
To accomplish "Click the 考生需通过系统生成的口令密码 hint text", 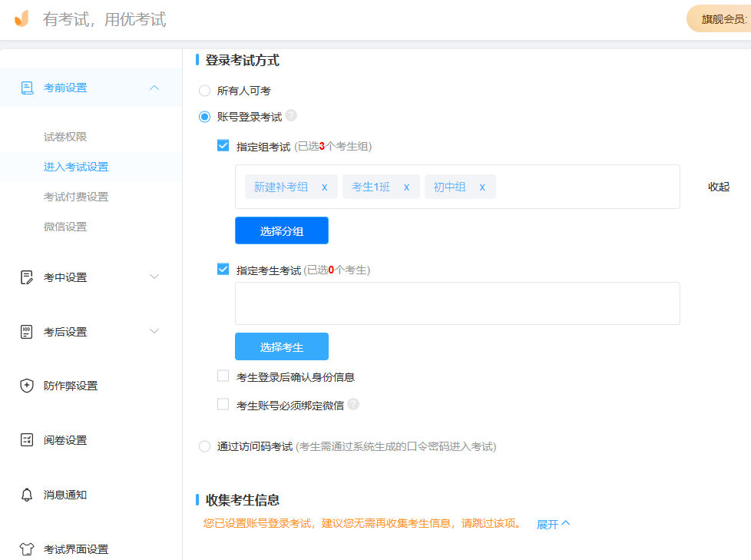I will pyautogui.click(x=396, y=447).
